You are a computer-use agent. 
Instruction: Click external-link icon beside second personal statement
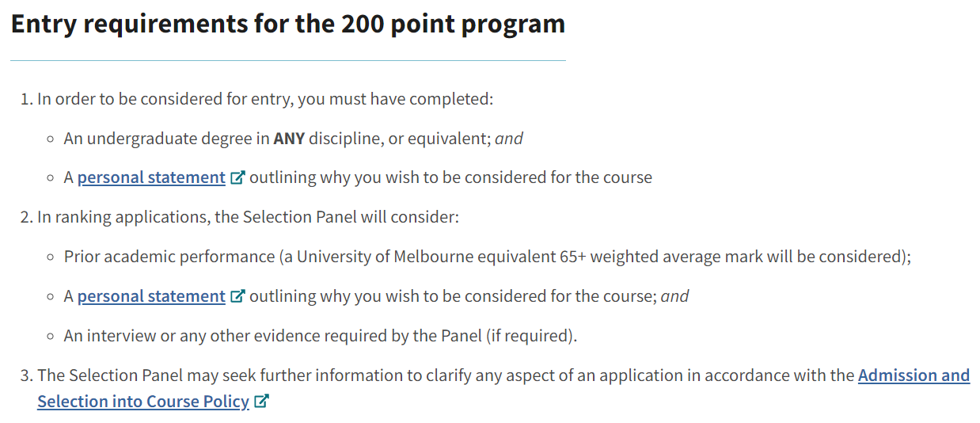point(237,296)
